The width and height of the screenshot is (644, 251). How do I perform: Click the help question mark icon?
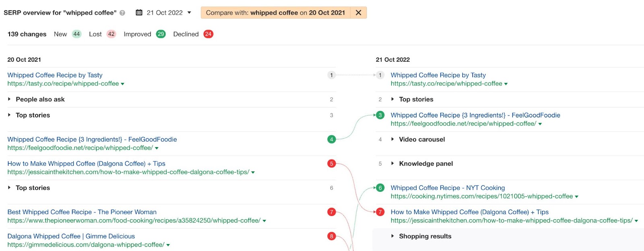(x=122, y=13)
